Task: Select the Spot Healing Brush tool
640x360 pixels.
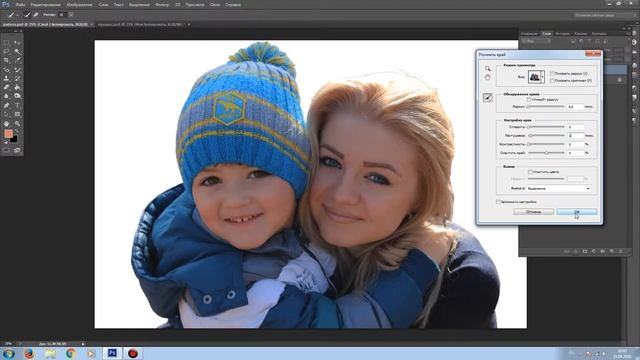Action: (x=6, y=69)
